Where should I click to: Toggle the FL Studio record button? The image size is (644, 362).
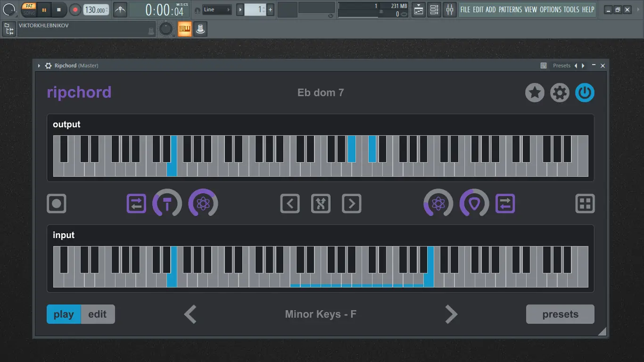click(x=75, y=9)
